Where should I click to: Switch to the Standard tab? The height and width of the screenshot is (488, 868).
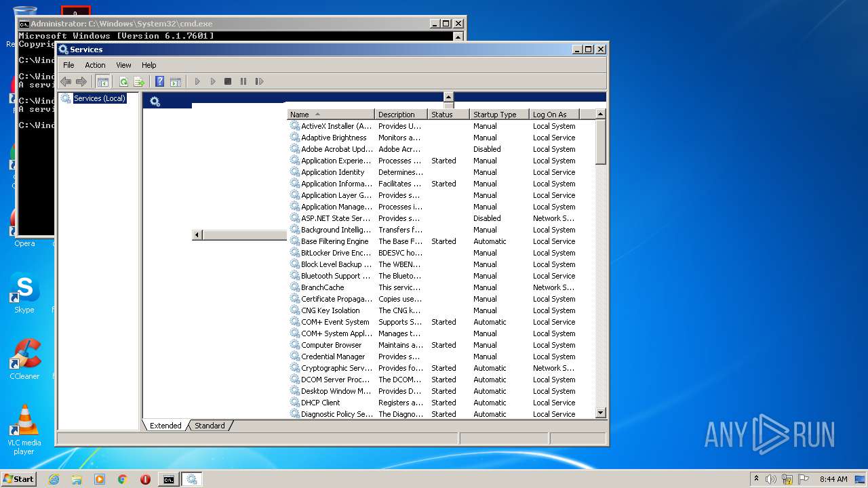[210, 426]
